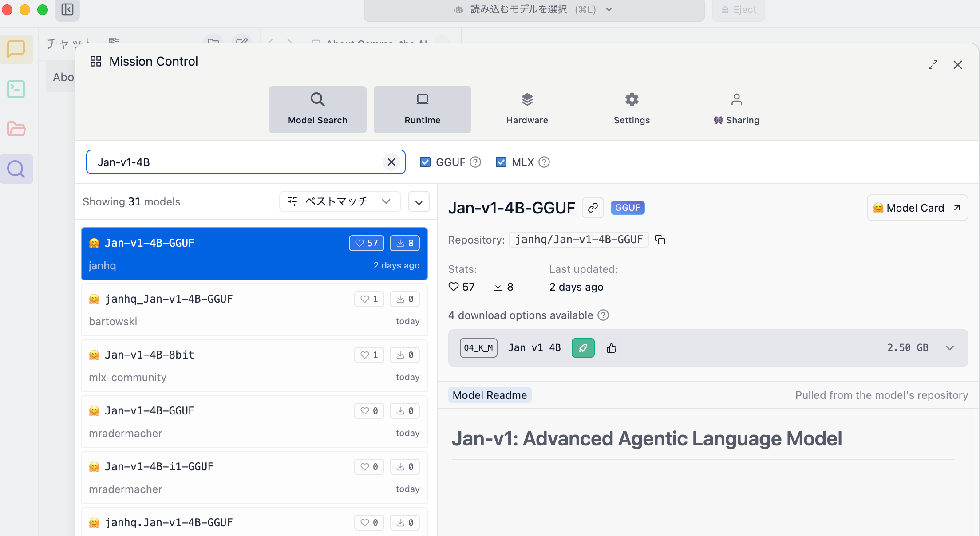The width and height of the screenshot is (980, 536).
Task: Click the Discover magnifier sidebar icon
Action: (x=16, y=169)
